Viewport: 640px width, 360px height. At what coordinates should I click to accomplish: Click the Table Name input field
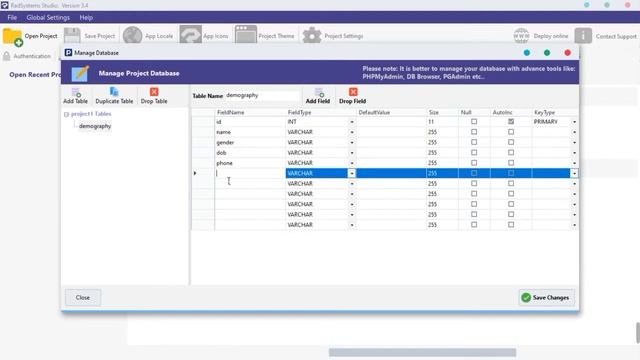point(262,96)
